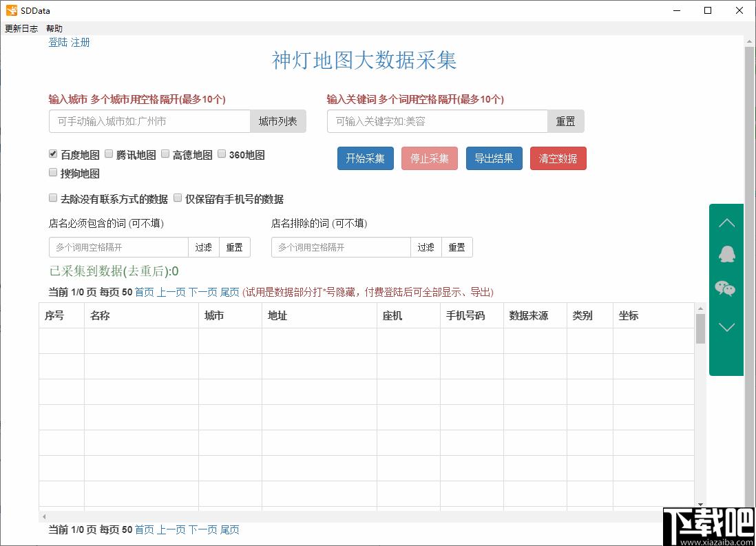756x546 pixels.
Task: Click the WeChat icon in green sidebar
Action: coord(725,288)
